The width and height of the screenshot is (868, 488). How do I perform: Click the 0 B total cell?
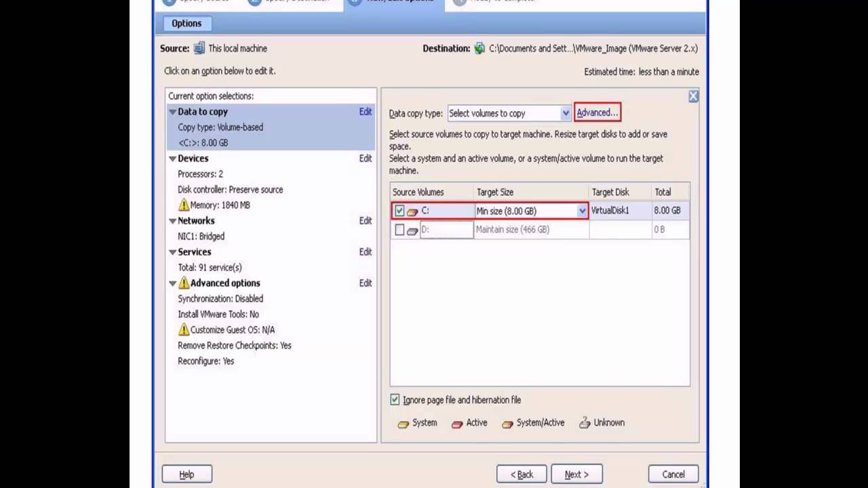(671, 230)
